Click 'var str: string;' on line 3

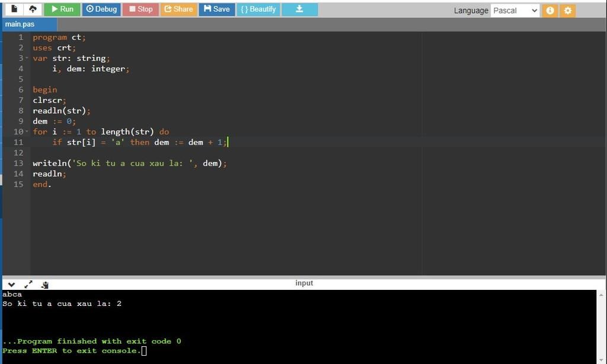(71, 58)
